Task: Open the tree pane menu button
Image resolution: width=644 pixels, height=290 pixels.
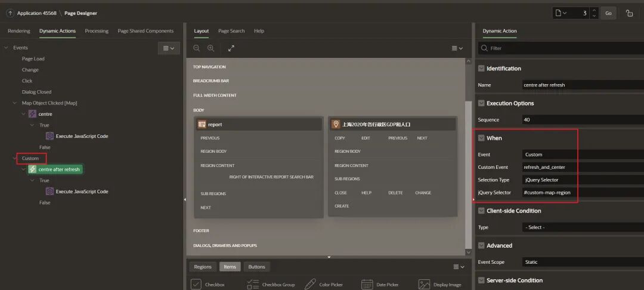Action: (x=169, y=48)
